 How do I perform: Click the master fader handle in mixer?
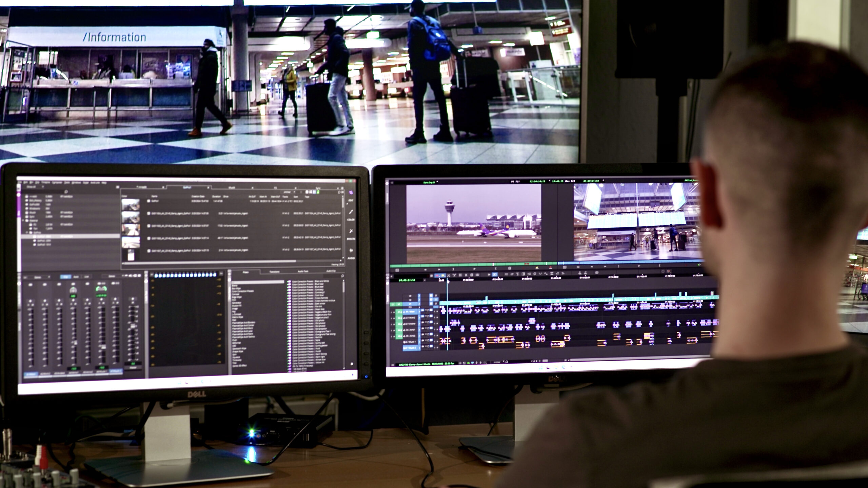[133, 326]
